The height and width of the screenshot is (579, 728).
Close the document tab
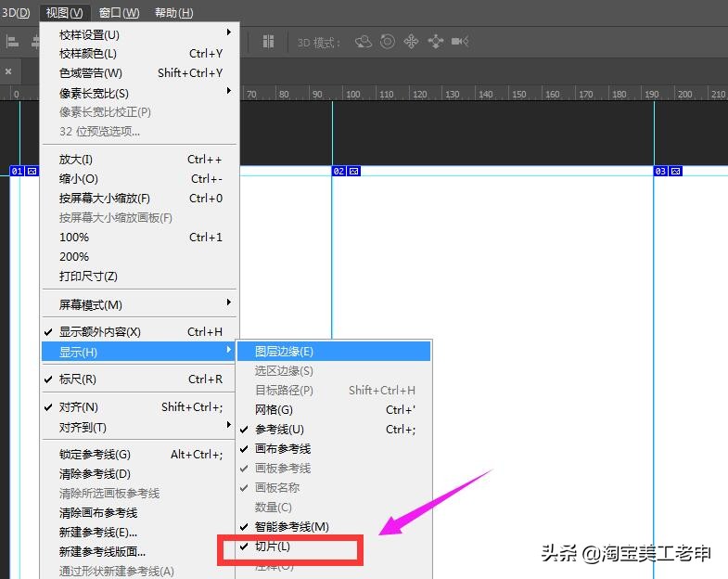8,71
